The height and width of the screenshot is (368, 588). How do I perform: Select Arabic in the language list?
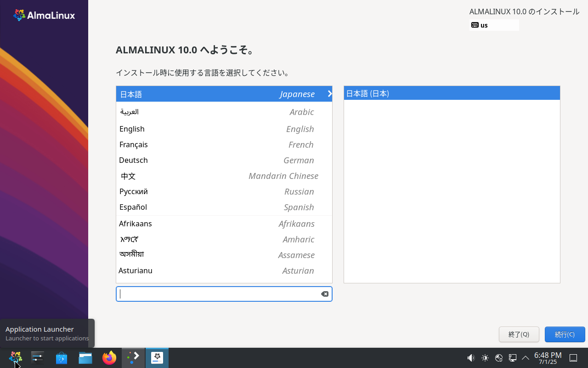(x=224, y=112)
